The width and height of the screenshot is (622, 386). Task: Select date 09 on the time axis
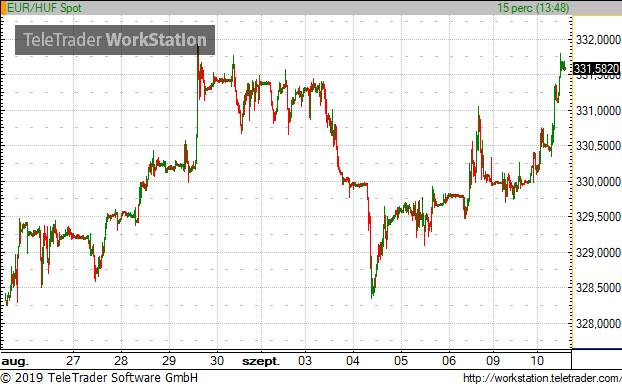pyautogui.click(x=493, y=361)
